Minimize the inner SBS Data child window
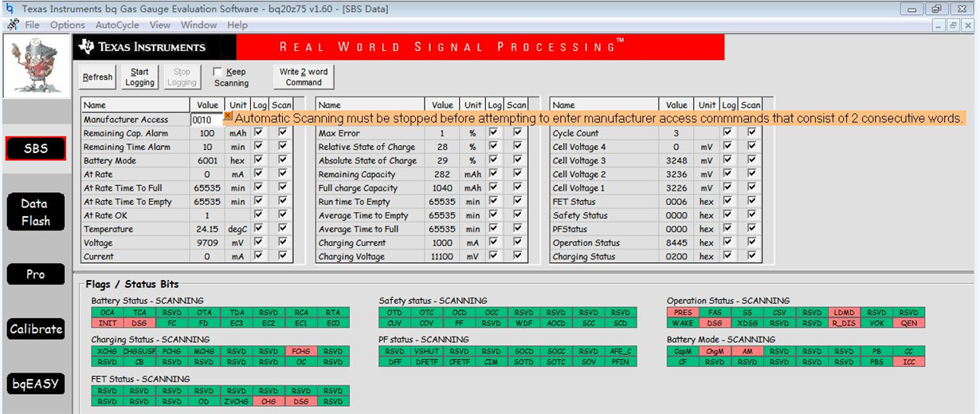Screen dimensions: 980x414 [x=939, y=25]
